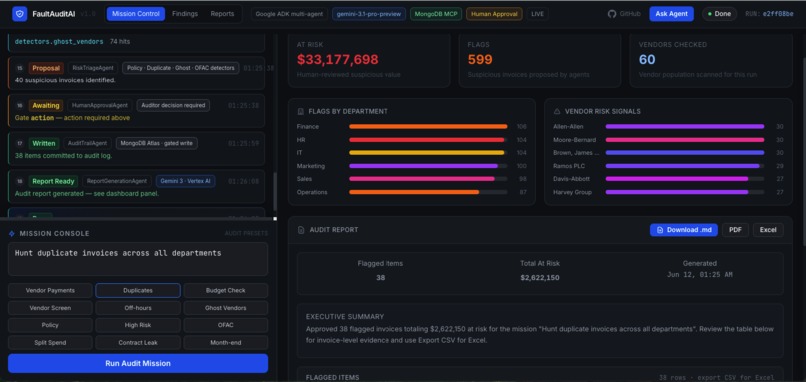The image size is (806, 382).
Task: Click the 60 vendors checked count
Action: (647, 60)
